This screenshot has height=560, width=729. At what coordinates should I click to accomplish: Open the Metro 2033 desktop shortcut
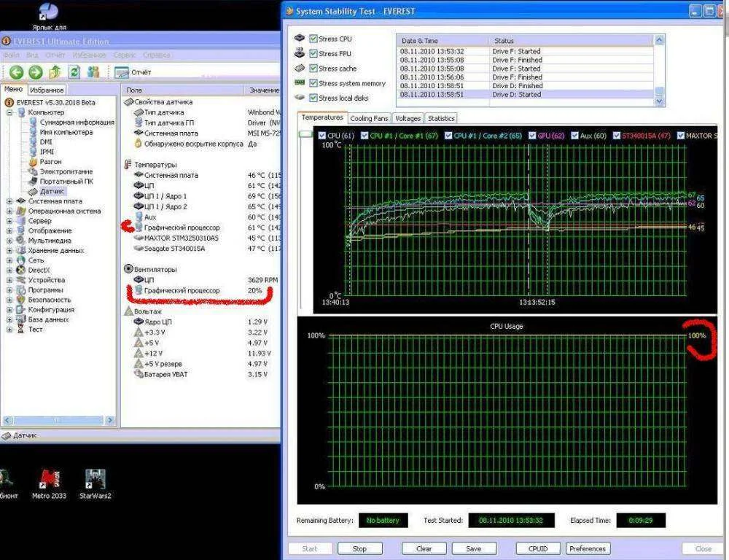(49, 483)
